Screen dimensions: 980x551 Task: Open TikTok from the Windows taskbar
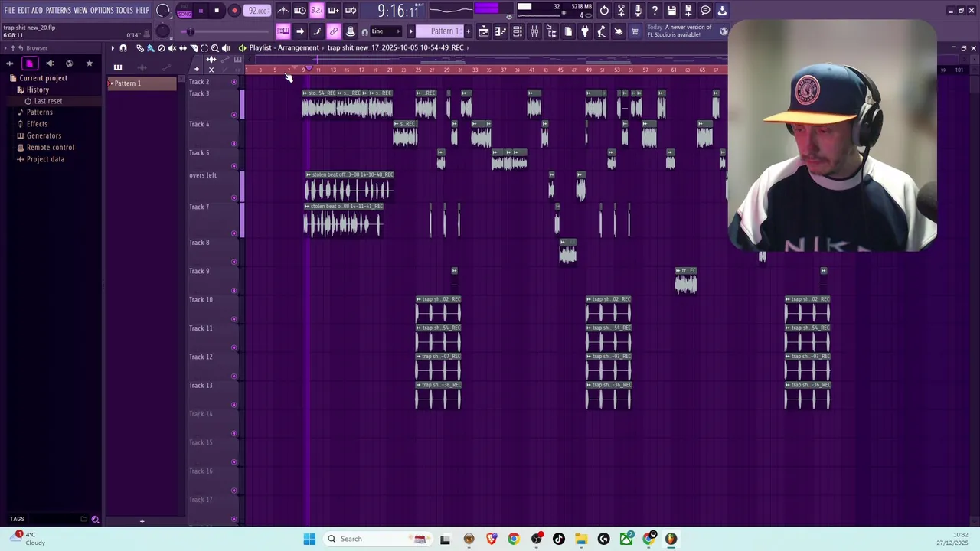(x=559, y=539)
